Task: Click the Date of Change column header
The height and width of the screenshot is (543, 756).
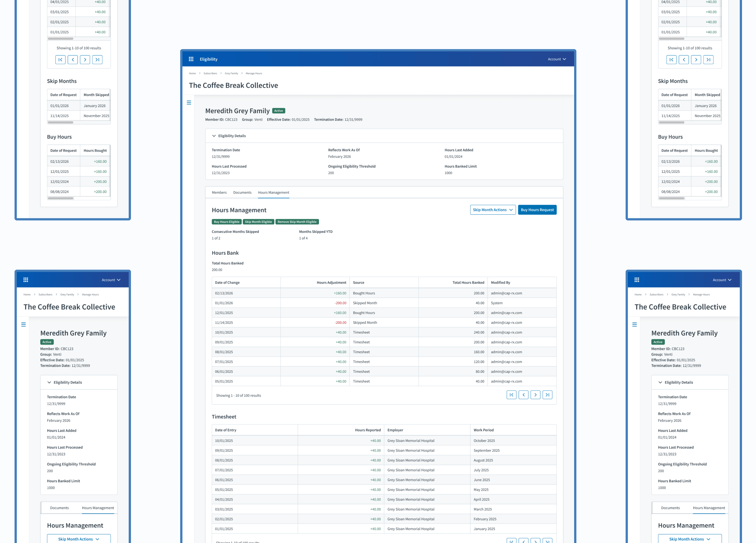Action: [x=227, y=282]
